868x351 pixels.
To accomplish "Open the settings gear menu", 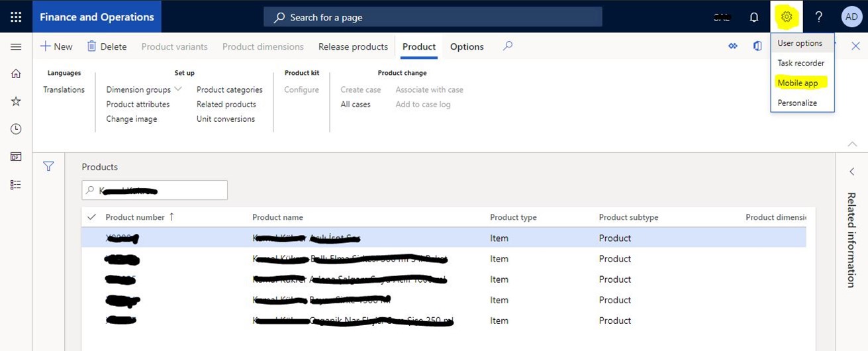I will tap(787, 17).
